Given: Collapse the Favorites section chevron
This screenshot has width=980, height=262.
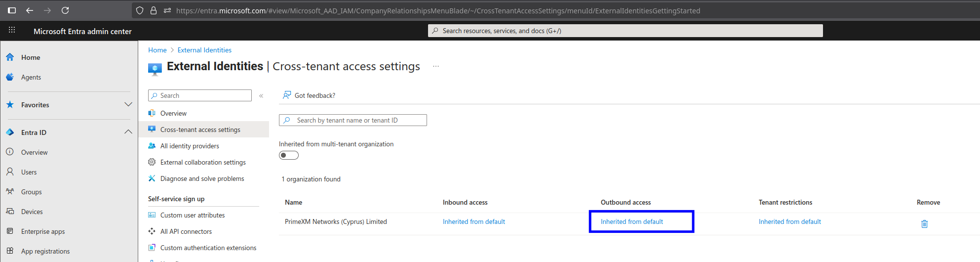Looking at the screenshot, I should point(128,104).
